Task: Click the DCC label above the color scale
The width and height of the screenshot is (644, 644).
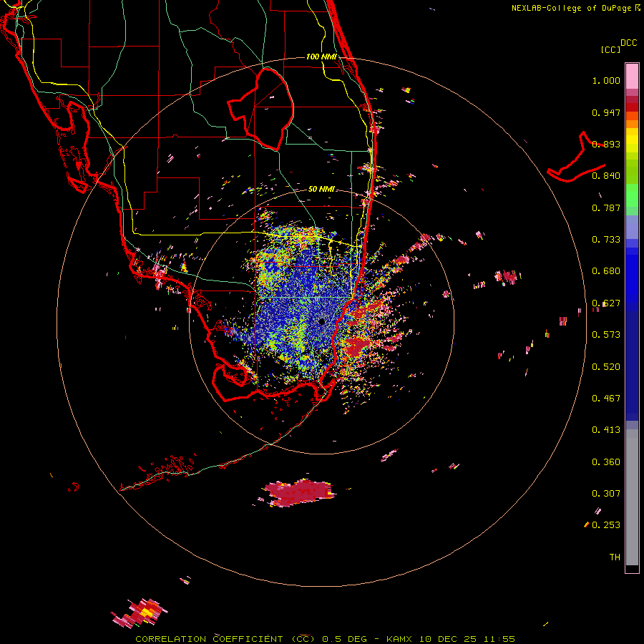Action: coord(629,43)
